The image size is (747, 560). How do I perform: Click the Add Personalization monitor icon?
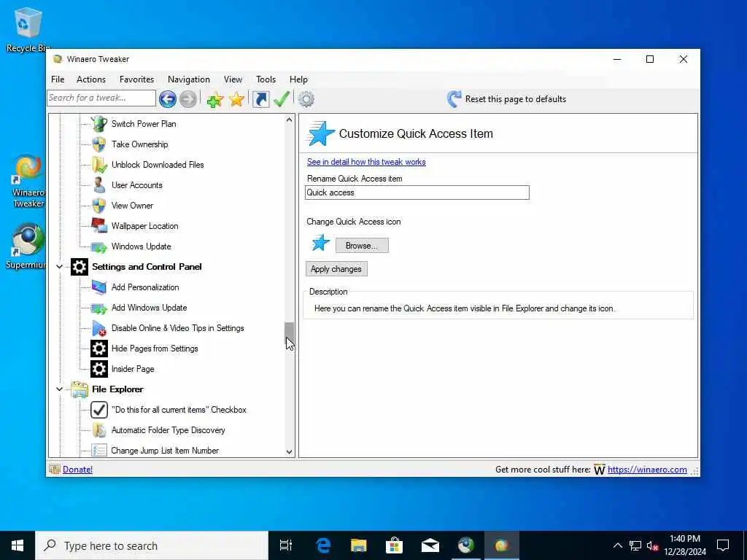click(x=99, y=287)
